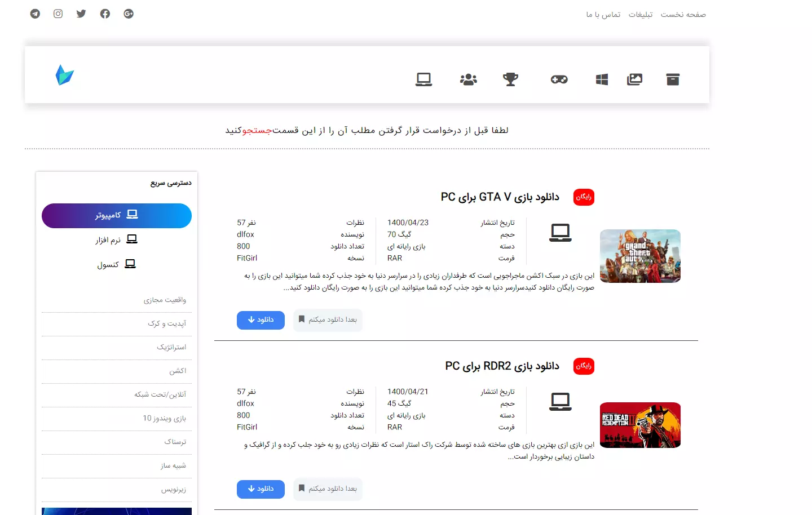The image size is (812, 515).
Task: Select the کامپیوتر quick access tab
Action: pos(117,215)
